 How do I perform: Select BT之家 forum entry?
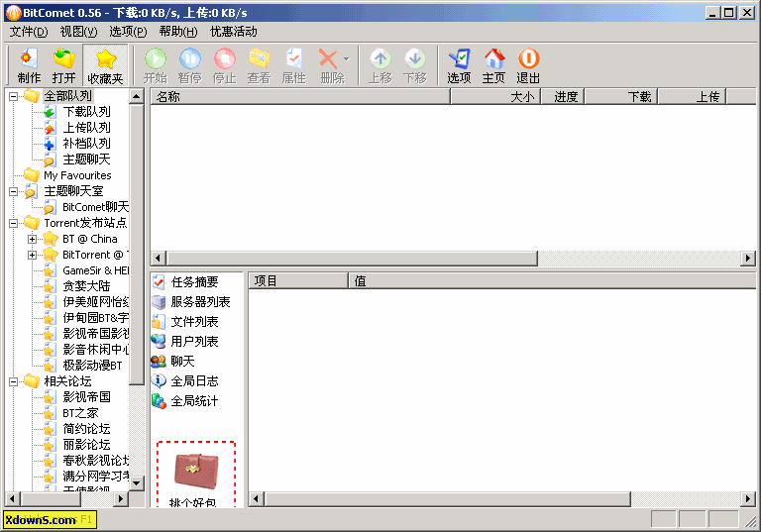(x=80, y=413)
